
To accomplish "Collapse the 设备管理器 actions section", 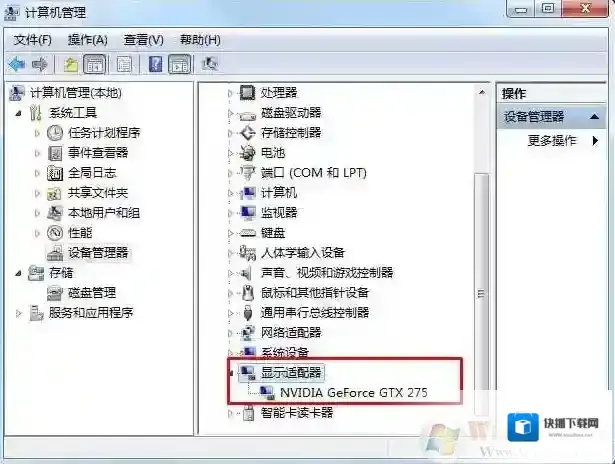I will pos(595,116).
